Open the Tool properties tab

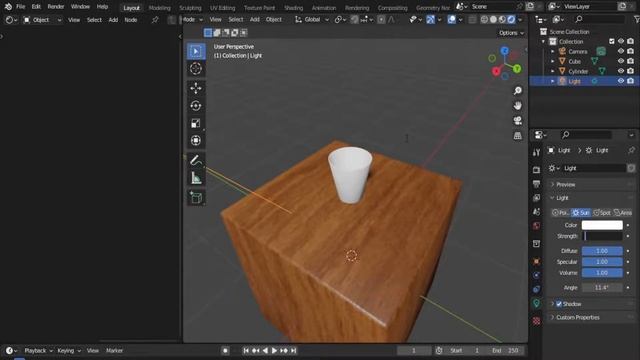pyautogui.click(x=536, y=153)
